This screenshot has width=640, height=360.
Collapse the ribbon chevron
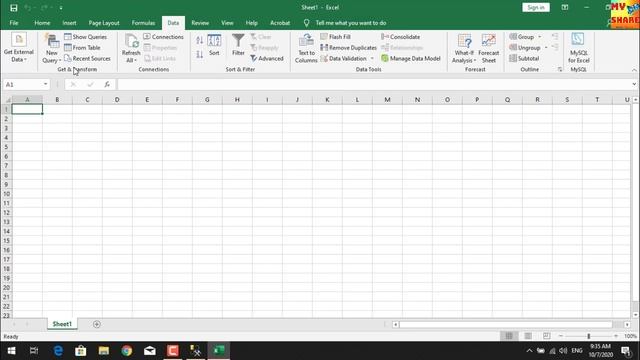[634, 70]
